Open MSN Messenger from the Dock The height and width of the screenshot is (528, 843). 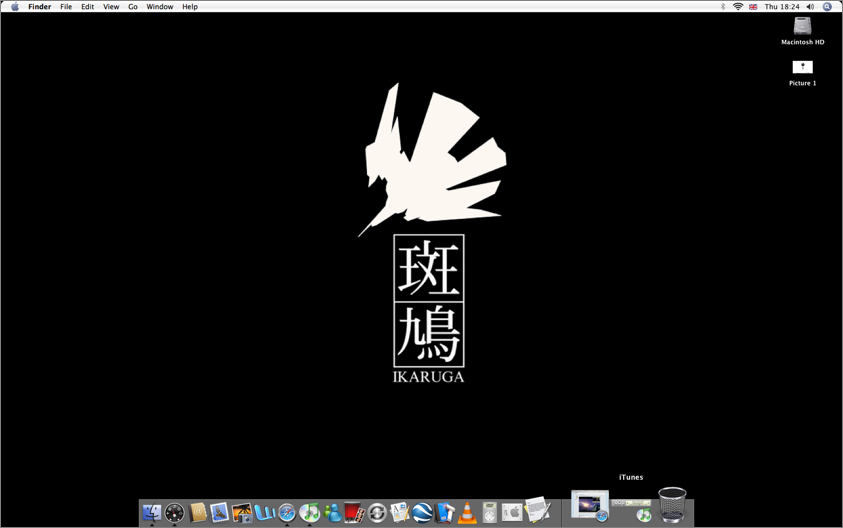click(x=332, y=513)
